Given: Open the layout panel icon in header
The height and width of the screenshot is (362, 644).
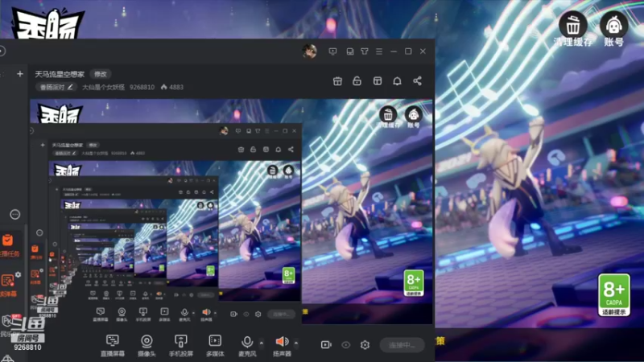Looking at the screenshot, I should click(378, 81).
